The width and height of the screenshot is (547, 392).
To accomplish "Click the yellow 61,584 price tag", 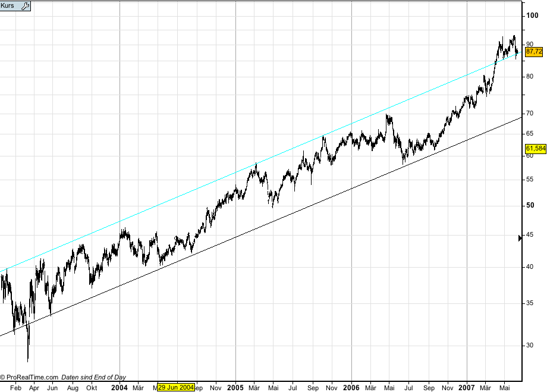I will [536, 149].
